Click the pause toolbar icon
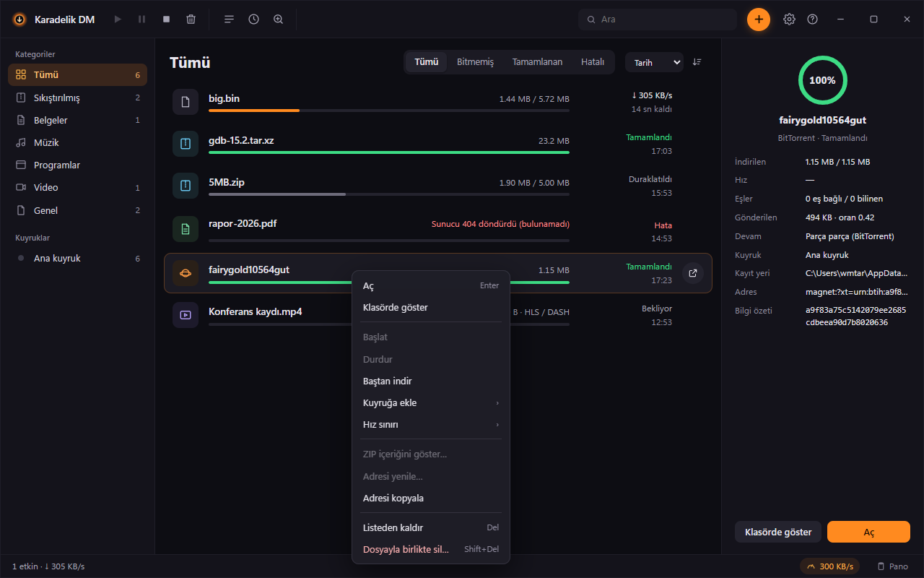924x578 pixels. 142,20
